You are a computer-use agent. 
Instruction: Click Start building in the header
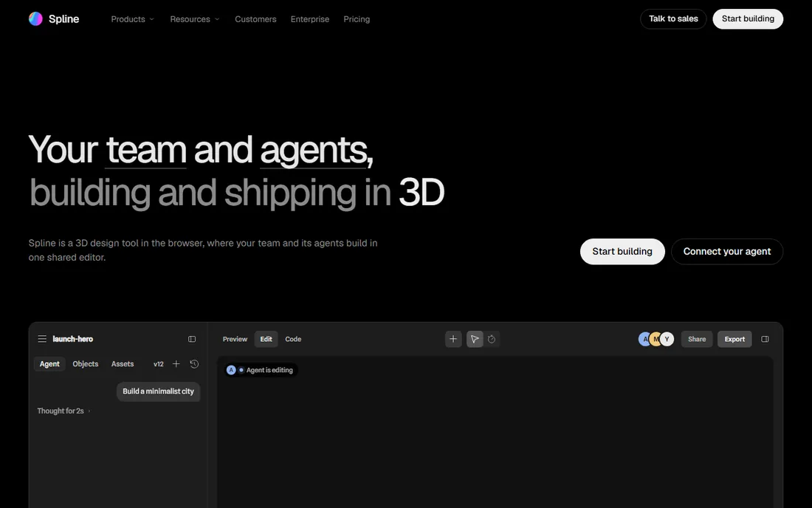pos(748,18)
